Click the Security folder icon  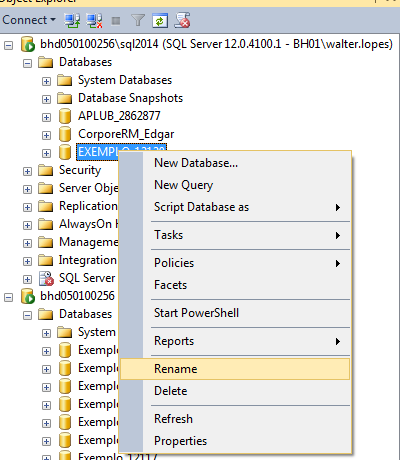[45, 170]
